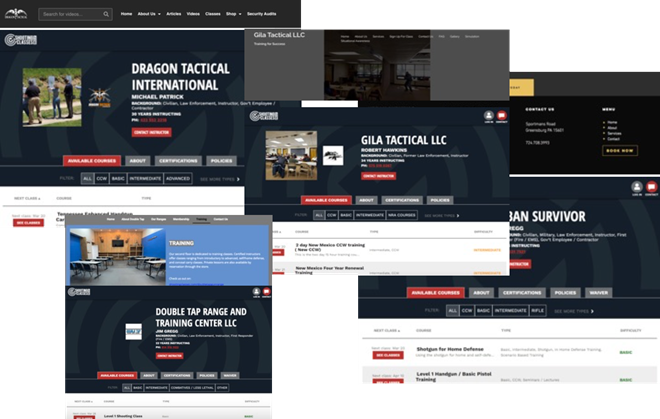660x419 pixels.
Task: Click red Contact chat icon on Gila Tactical page
Action: point(501,115)
